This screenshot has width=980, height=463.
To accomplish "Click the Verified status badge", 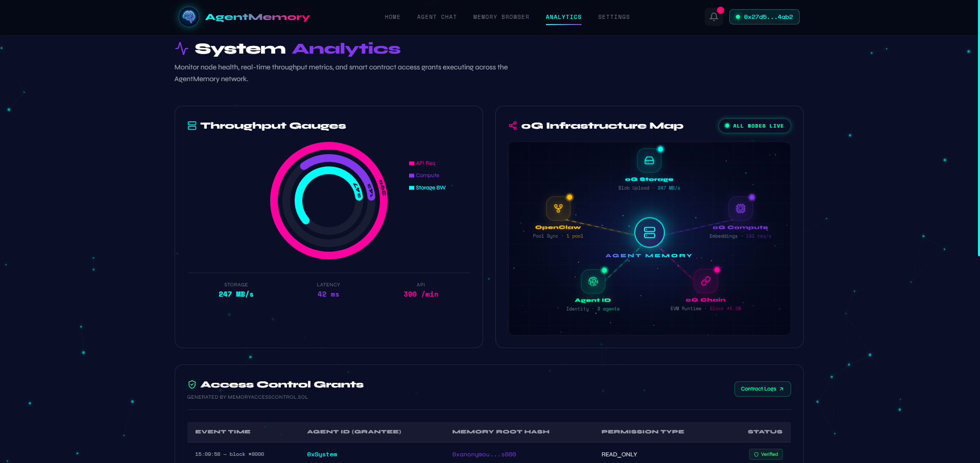I will 766,454.
